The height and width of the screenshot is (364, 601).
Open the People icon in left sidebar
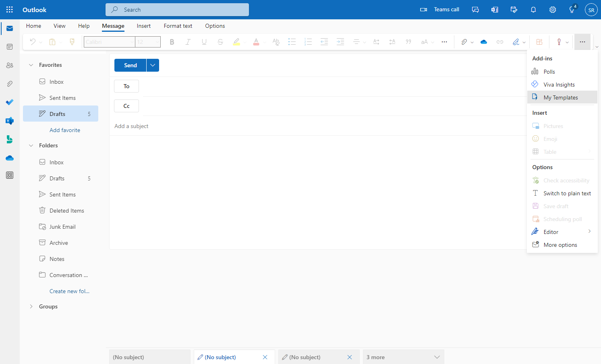point(10,65)
